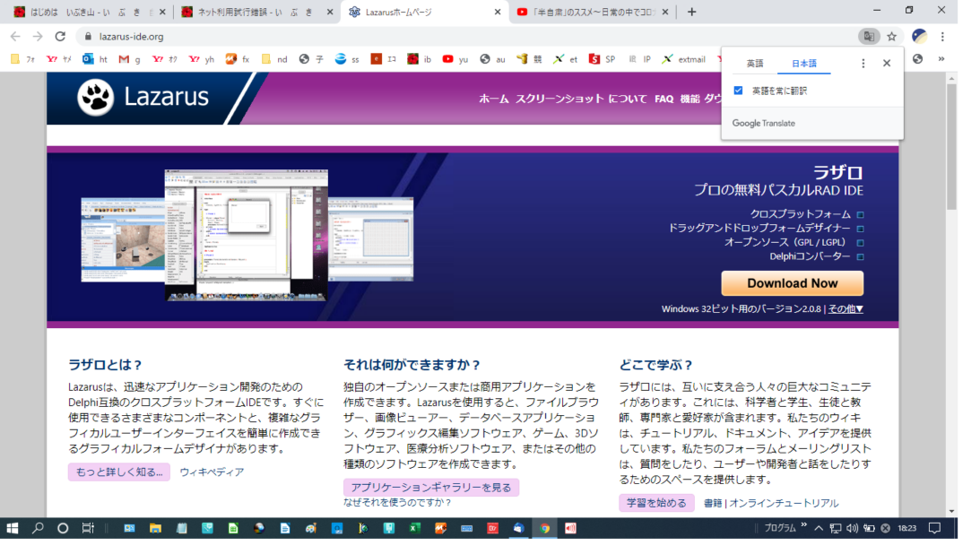Image resolution: width=980 pixels, height=554 pixels.
Task: Close the Lazarusホームページ tab
Action: [x=498, y=12]
